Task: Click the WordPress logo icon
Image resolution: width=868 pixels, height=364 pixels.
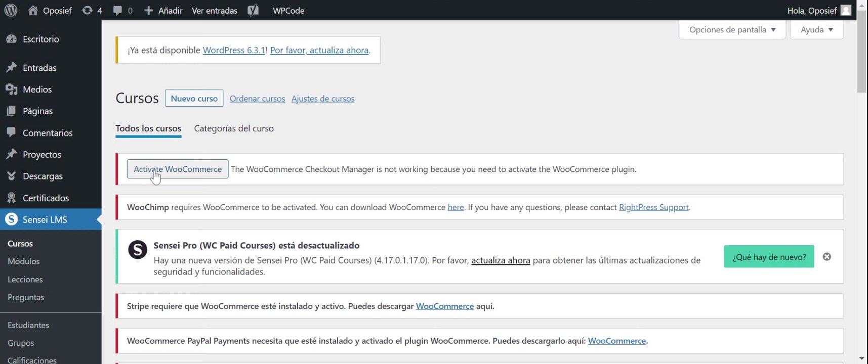Action: [11, 10]
